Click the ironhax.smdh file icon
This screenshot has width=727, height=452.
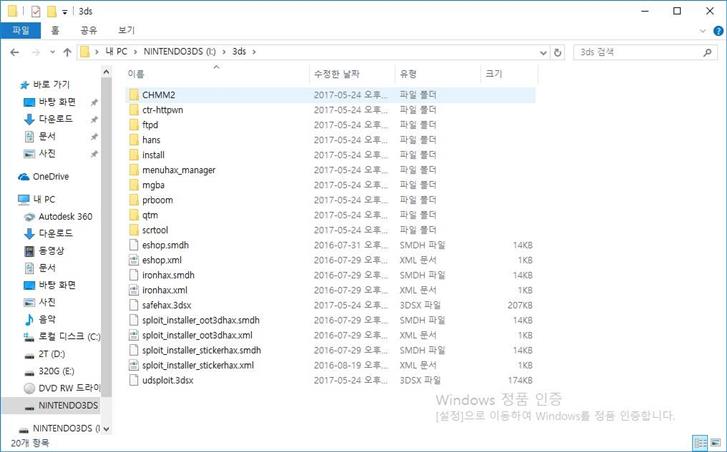[134, 275]
